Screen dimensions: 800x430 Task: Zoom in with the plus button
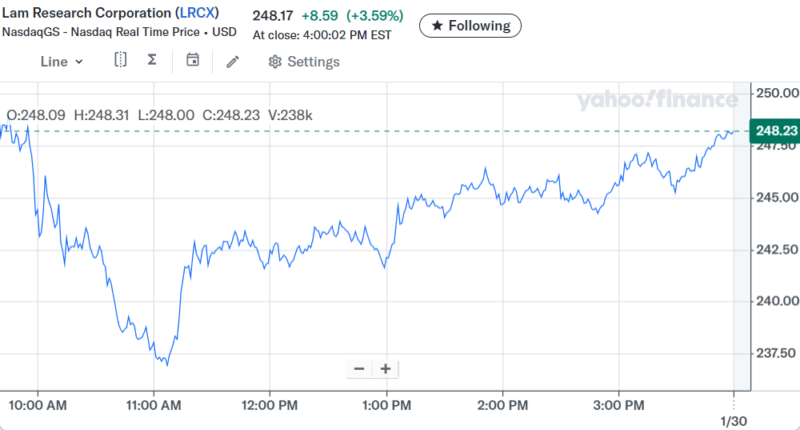(385, 369)
